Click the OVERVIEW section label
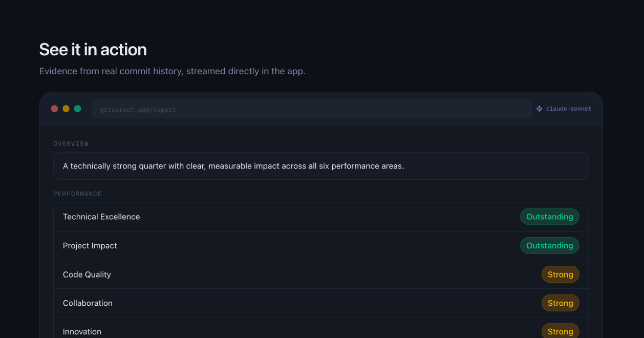The height and width of the screenshot is (338, 644). [71, 144]
